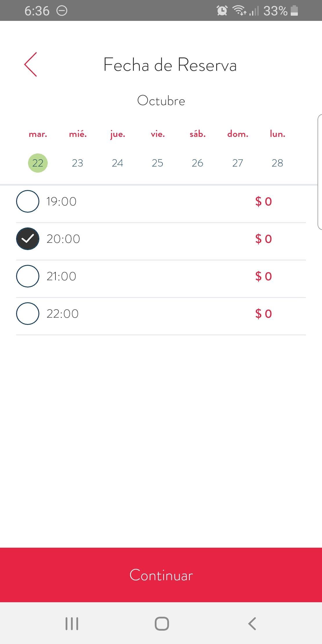Open Android recent apps button
Screen dimensions: 322x644
pyautogui.click(x=72, y=623)
